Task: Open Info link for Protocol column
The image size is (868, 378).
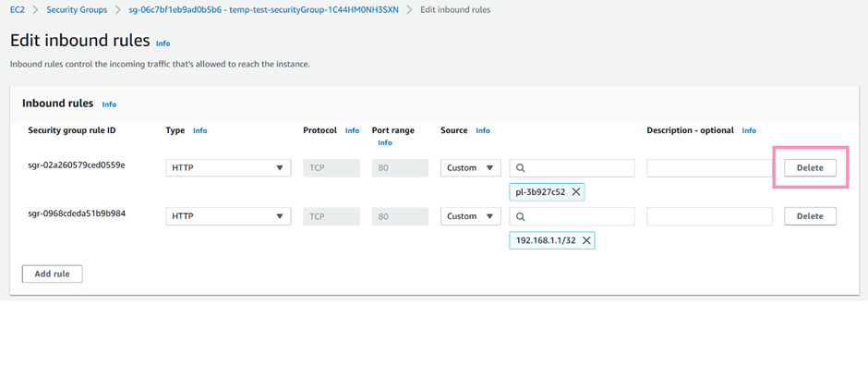Action: (x=352, y=131)
